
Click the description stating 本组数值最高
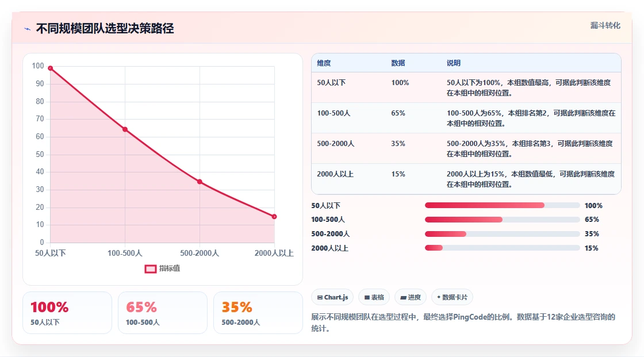point(528,87)
